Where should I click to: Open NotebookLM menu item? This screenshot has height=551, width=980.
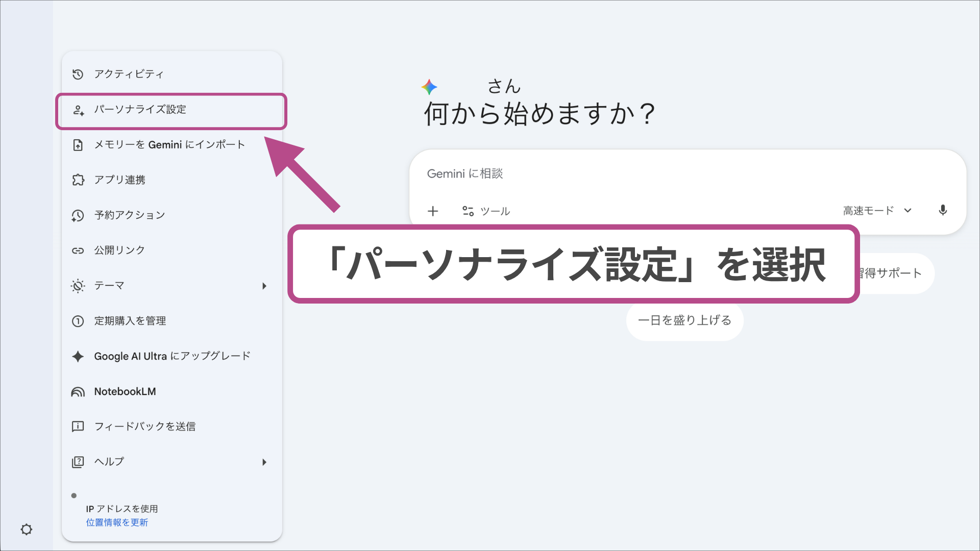click(x=172, y=392)
